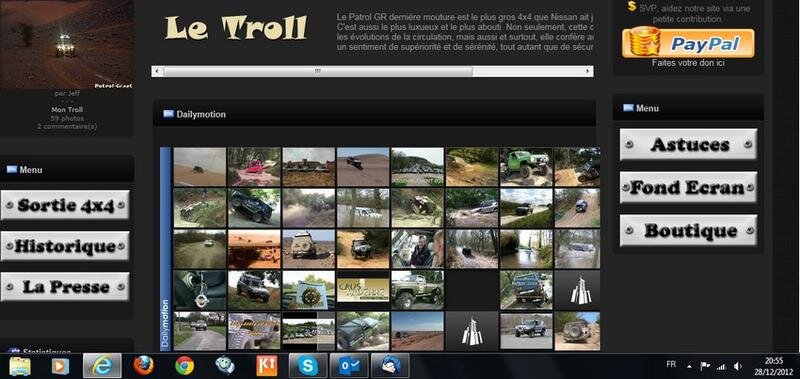Open the Action Center flag icon
800x379 pixels.
(705, 366)
